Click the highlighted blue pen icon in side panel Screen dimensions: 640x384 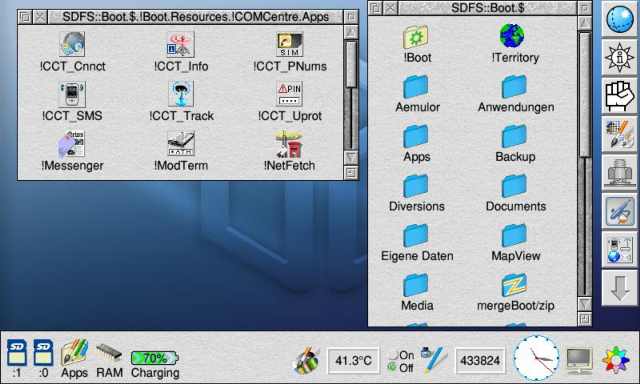point(620,211)
